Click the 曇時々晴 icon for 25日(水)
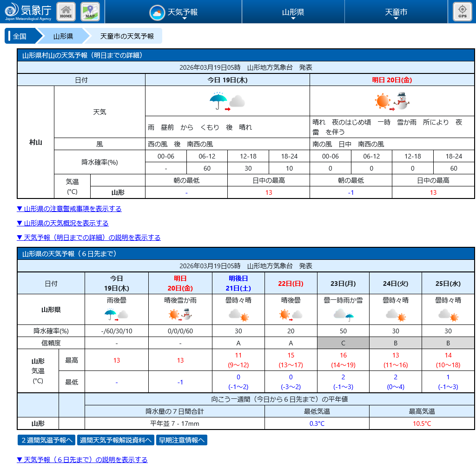This screenshot has width=476, height=476. 448,315
